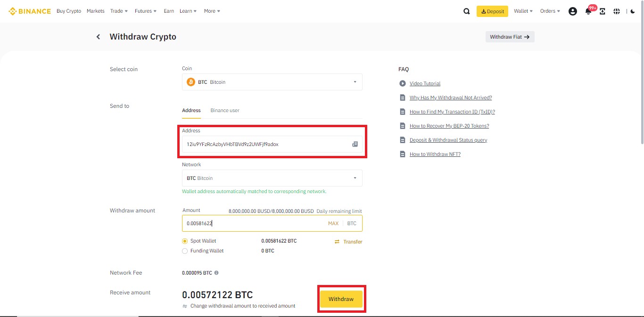Open How to Withdraw NFT link
Screen dimensions: 644x317
435,154
